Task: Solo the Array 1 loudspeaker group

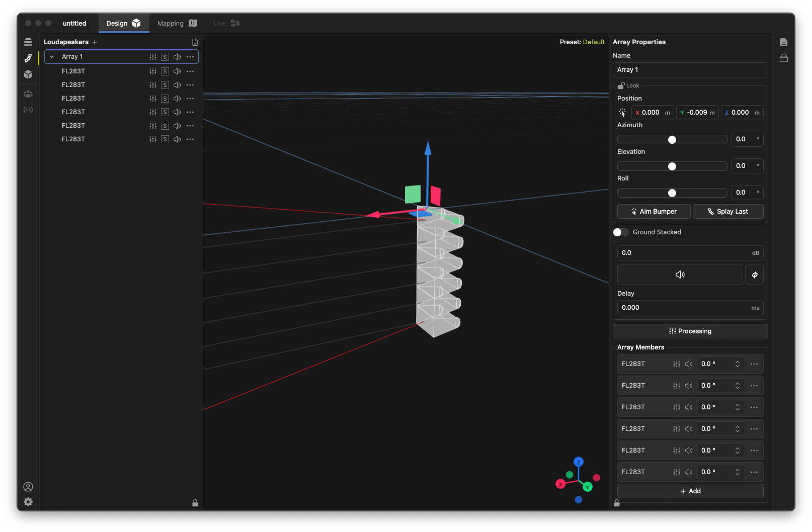Action: point(165,57)
